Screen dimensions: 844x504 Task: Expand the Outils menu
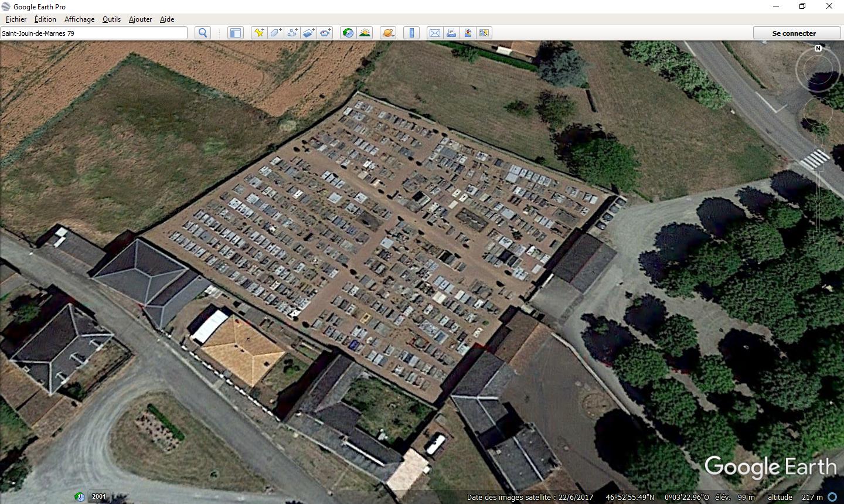[x=111, y=19]
